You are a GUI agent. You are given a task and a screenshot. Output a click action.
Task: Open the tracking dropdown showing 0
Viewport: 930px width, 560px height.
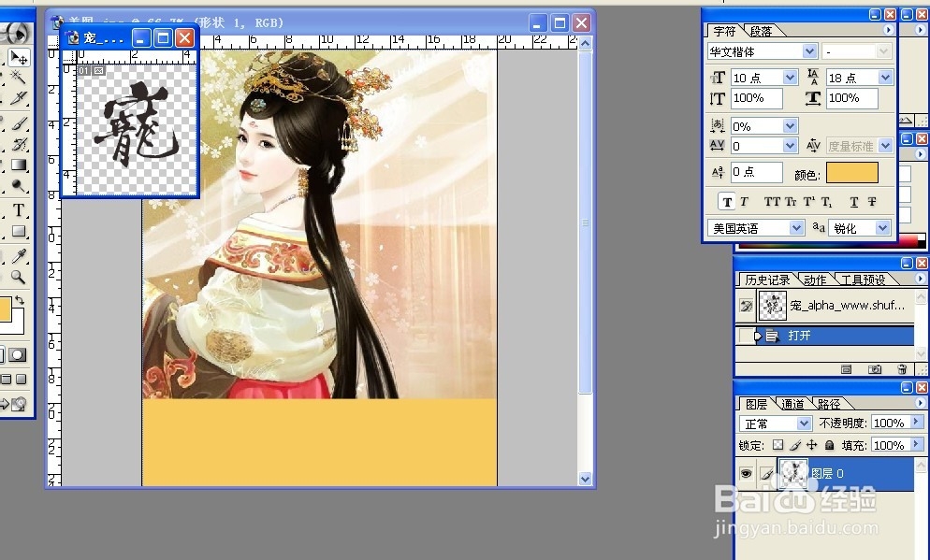coord(790,146)
